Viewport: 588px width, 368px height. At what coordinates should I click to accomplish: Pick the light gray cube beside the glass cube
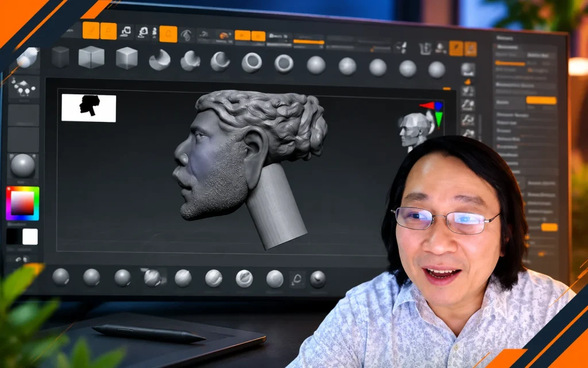tap(127, 58)
